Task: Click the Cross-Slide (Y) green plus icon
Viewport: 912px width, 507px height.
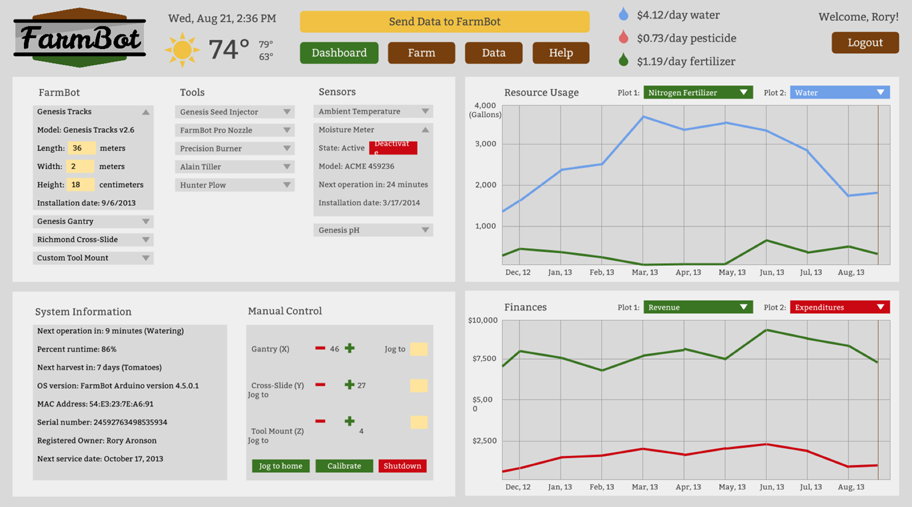Action: tap(349, 385)
